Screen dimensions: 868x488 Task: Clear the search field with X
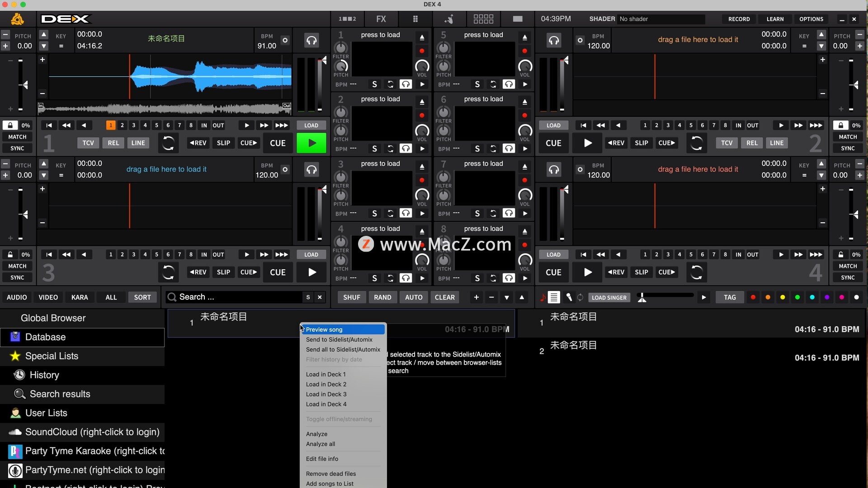coord(320,297)
